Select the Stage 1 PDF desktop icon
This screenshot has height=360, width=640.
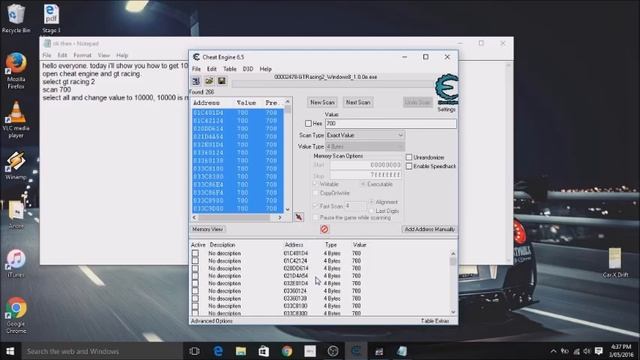click(x=51, y=18)
